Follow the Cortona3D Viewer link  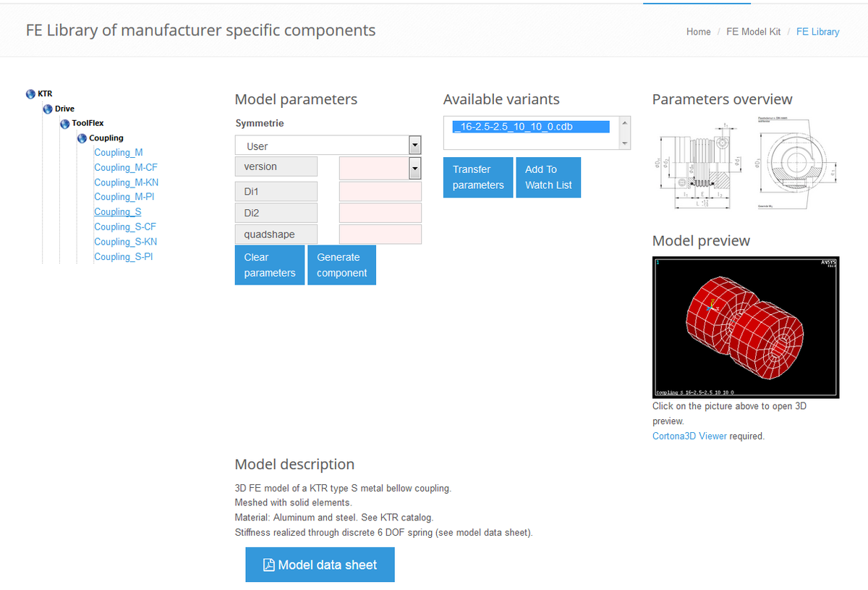pos(689,436)
